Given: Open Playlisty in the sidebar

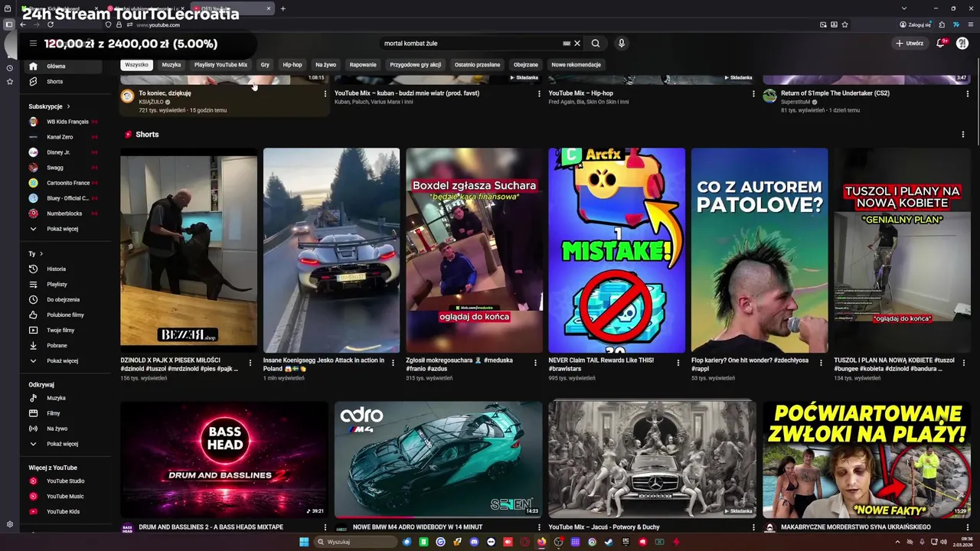Looking at the screenshot, I should coord(64,285).
